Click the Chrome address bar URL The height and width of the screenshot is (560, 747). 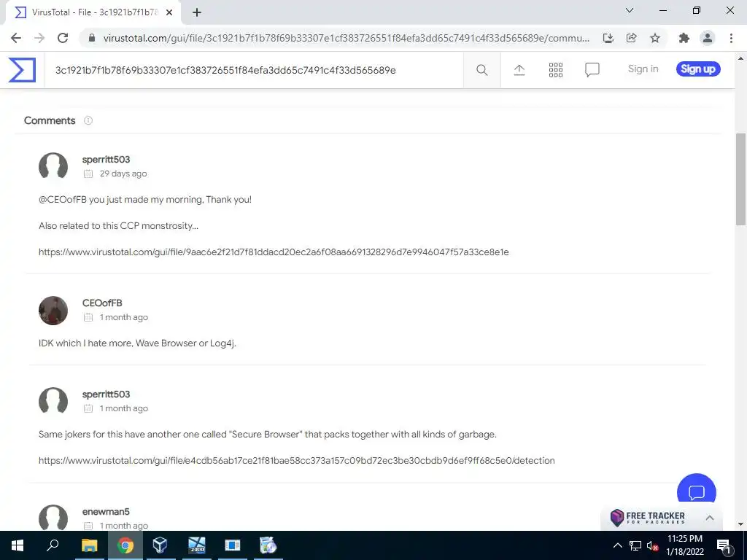(347, 38)
